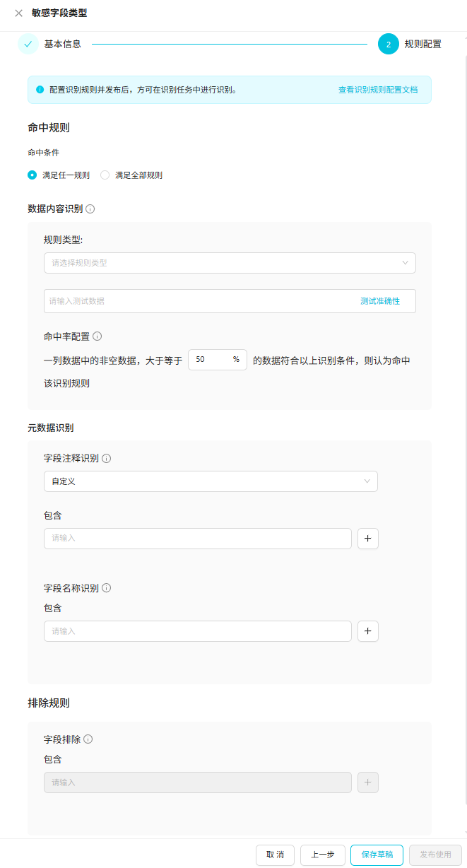Screen dimensions: 467x868
Task: Select the 满足全部规则 radio option
Action: point(105,175)
